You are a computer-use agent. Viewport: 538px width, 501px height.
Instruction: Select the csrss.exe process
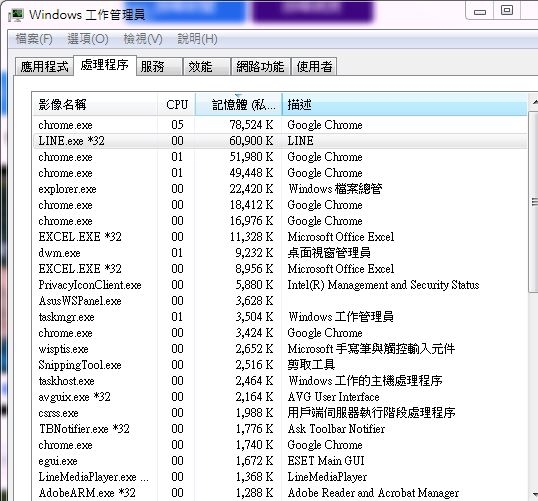point(280,413)
